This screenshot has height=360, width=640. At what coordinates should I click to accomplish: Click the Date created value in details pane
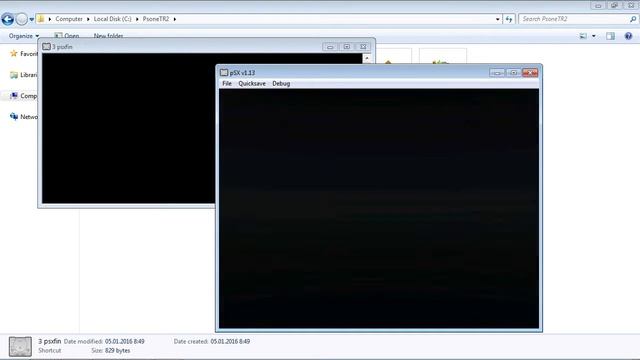tap(230, 341)
